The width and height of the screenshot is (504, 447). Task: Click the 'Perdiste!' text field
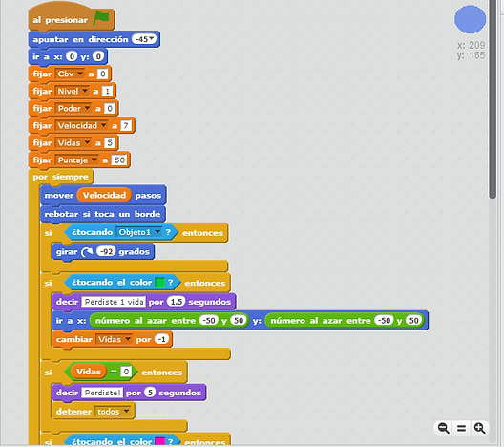pos(102,393)
